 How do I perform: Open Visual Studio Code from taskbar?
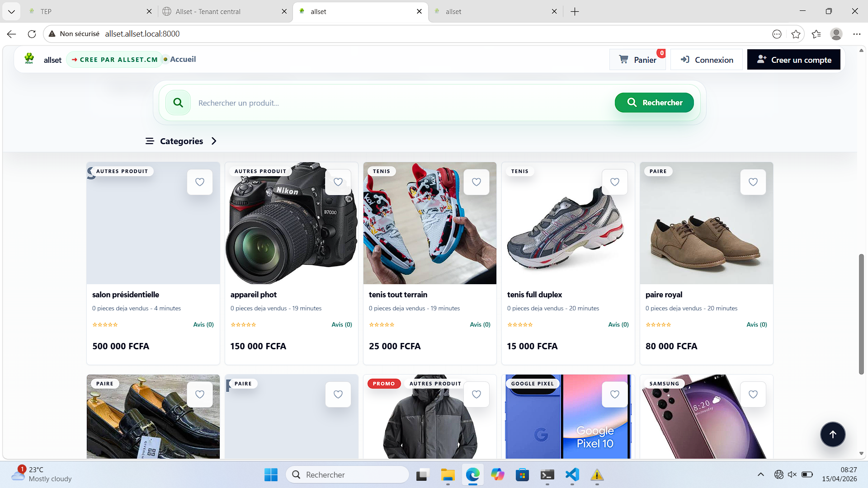572,475
